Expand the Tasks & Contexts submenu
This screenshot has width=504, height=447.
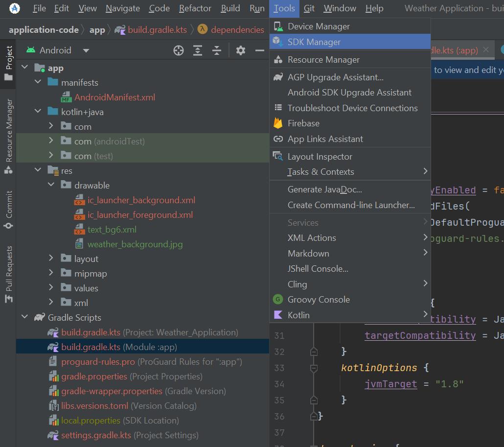coord(350,172)
